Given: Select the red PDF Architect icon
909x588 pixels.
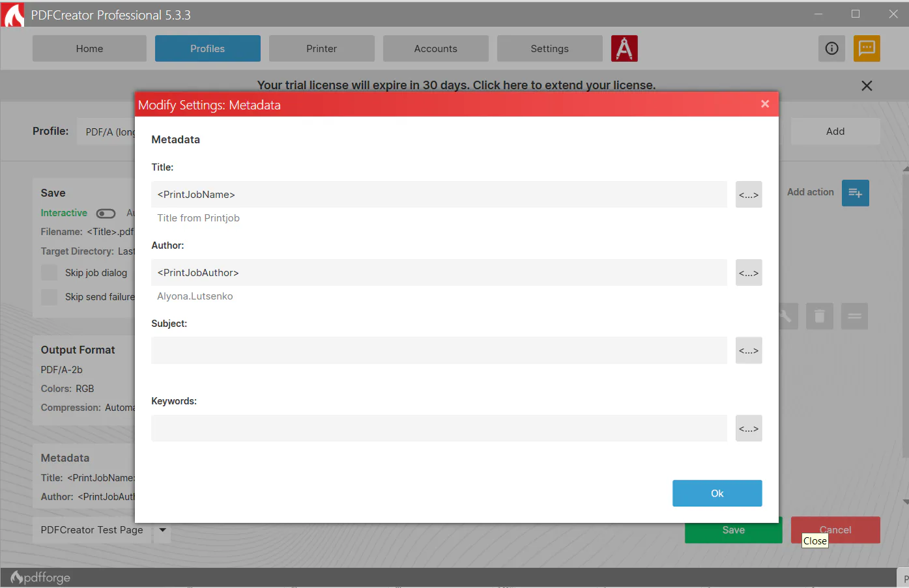Looking at the screenshot, I should tap(624, 48).
